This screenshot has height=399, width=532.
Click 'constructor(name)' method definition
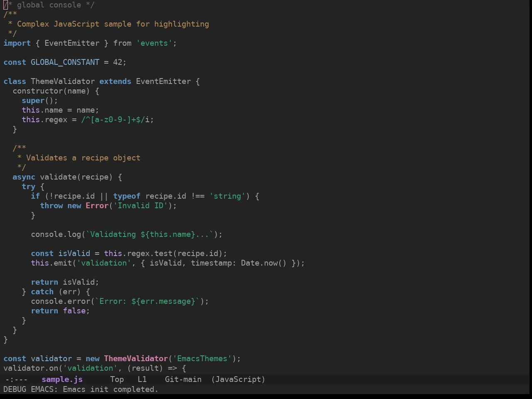pyautogui.click(x=51, y=91)
